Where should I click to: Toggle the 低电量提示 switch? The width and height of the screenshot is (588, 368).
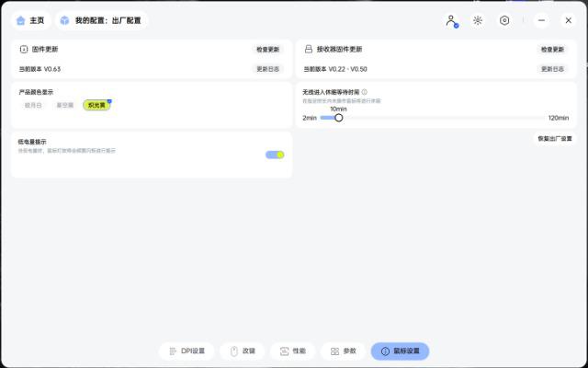coord(275,155)
